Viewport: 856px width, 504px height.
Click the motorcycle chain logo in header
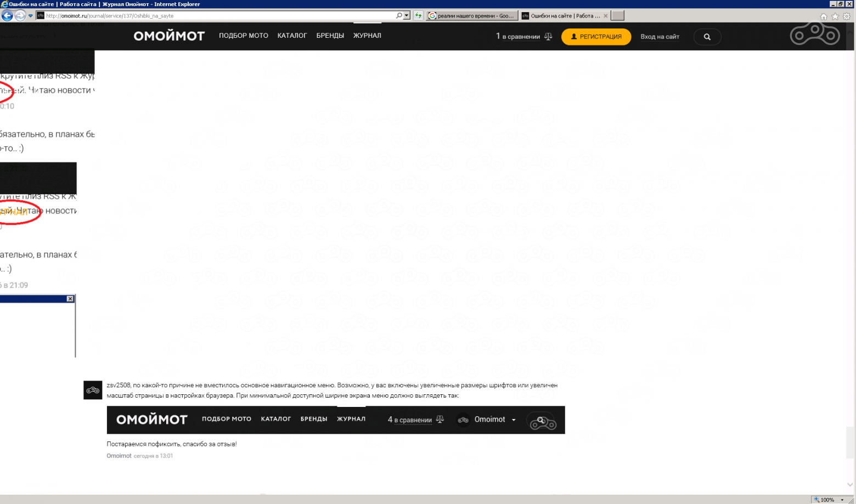coord(814,35)
